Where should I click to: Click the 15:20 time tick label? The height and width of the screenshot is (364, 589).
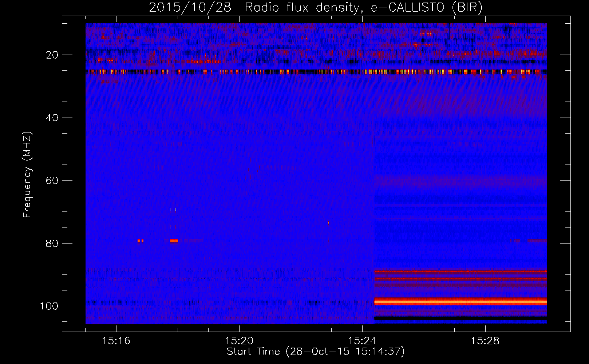[239, 341]
